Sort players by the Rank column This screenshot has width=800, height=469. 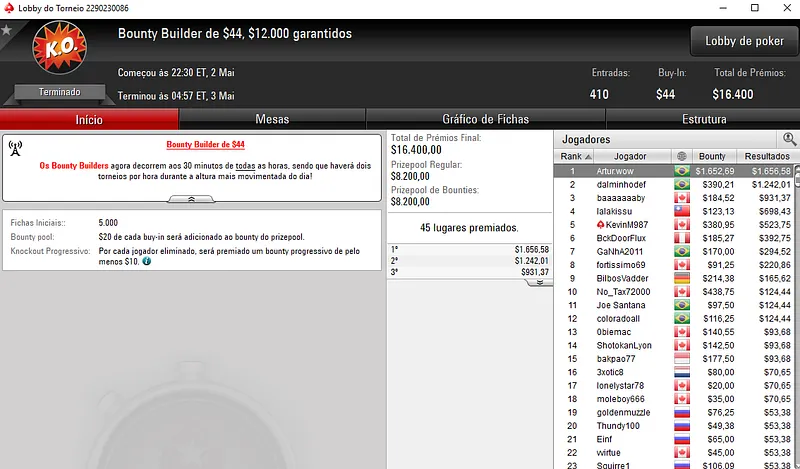pyautogui.click(x=574, y=156)
